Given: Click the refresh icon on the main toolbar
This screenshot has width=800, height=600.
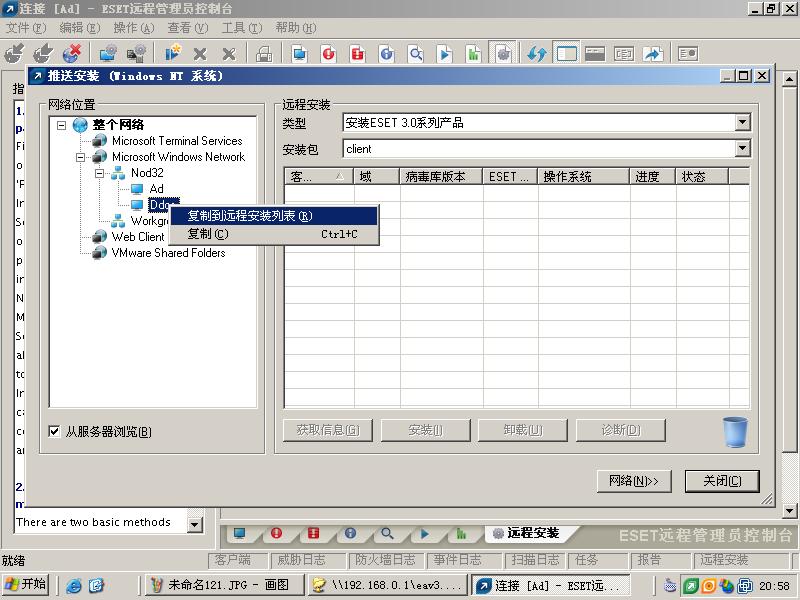Looking at the screenshot, I should click(x=536, y=54).
